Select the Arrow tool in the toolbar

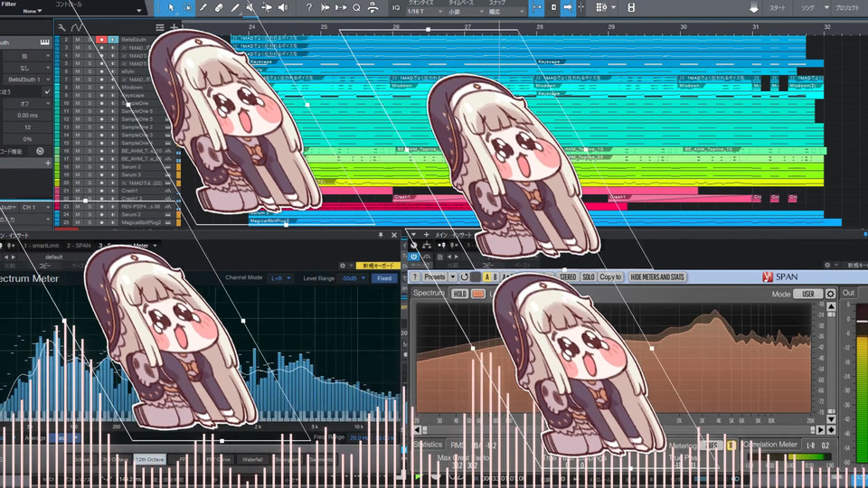point(172,8)
